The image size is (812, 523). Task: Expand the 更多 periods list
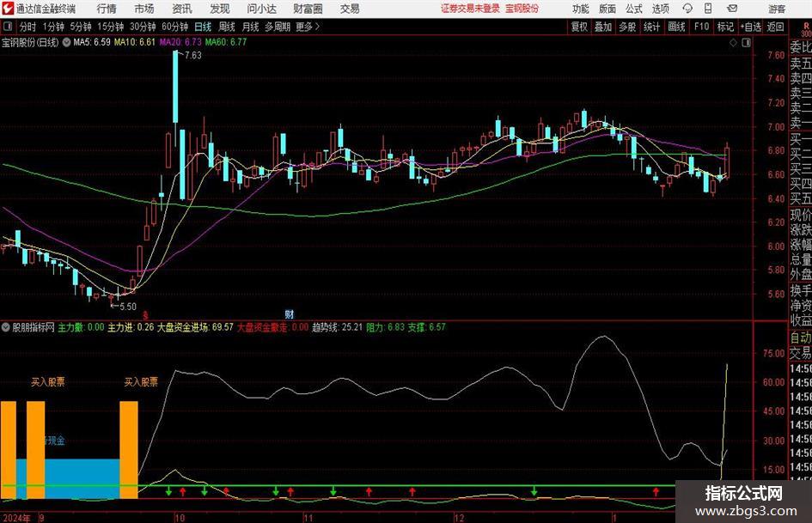[x=308, y=27]
